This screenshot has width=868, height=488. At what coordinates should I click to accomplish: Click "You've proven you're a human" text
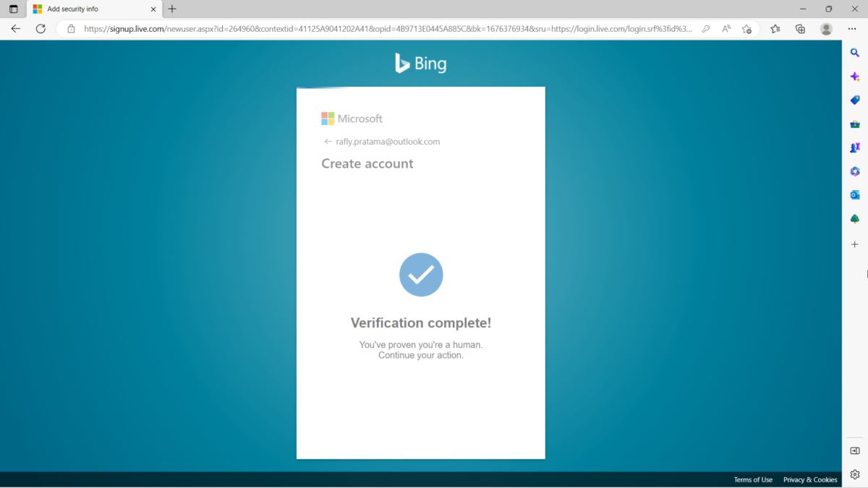(421, 345)
